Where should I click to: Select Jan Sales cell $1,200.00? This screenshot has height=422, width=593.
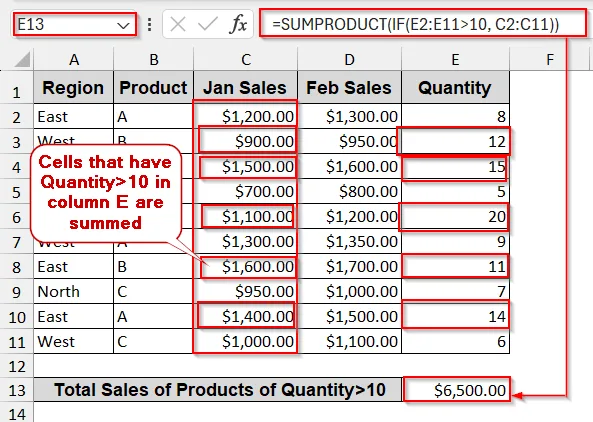click(x=245, y=116)
